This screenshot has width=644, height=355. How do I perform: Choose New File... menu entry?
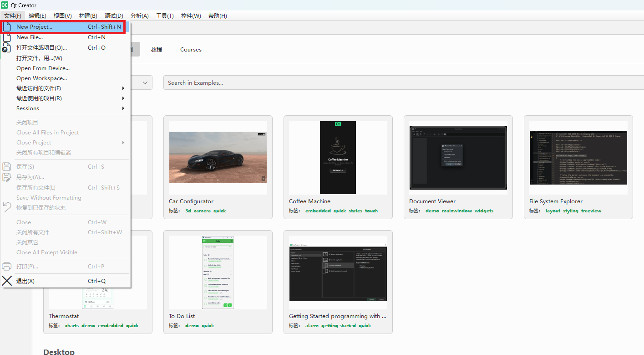(66, 37)
